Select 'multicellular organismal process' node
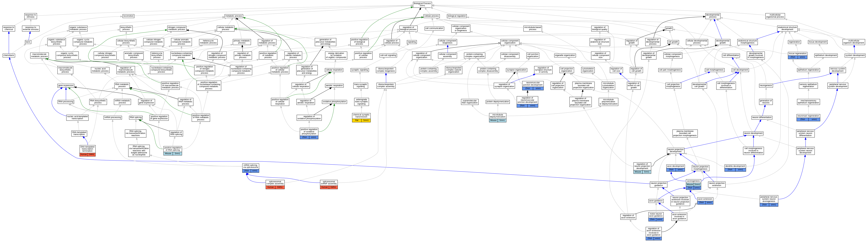The height and width of the screenshot is (242, 868). [x=775, y=16]
